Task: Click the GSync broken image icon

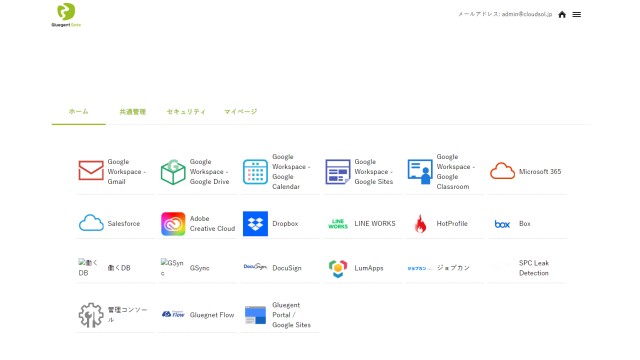Action: pos(172,268)
